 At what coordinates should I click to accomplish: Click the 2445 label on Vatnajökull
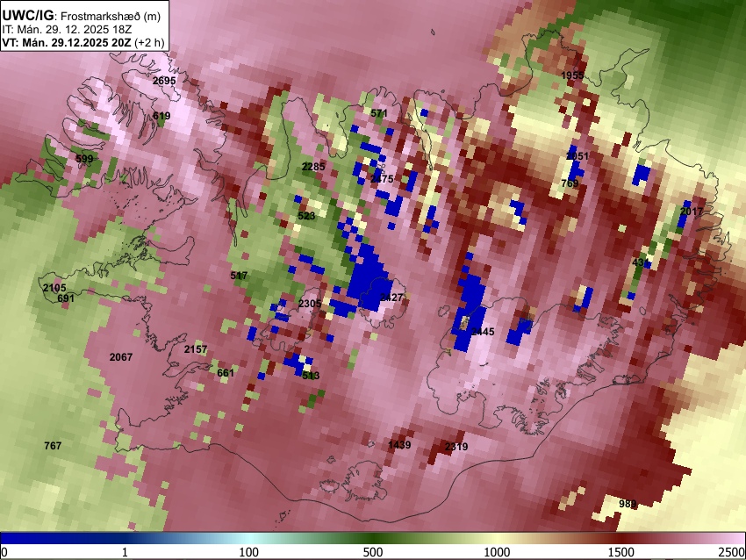tap(483, 332)
